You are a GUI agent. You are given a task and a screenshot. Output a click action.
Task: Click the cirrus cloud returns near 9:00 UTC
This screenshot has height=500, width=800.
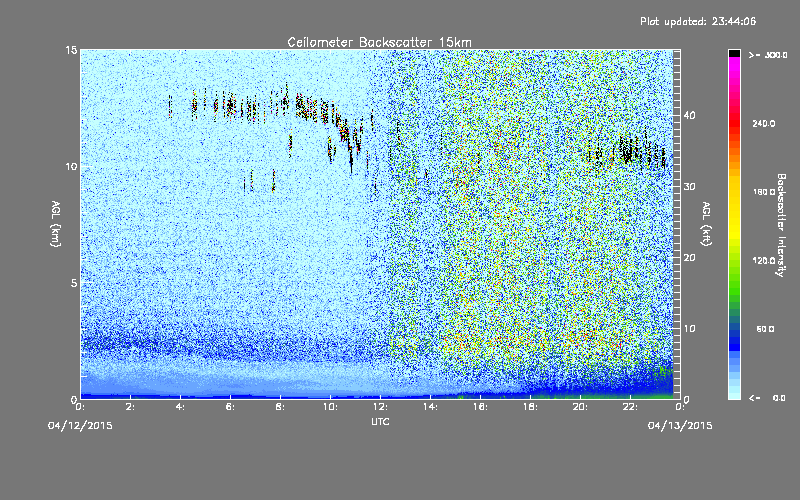pyautogui.click(x=306, y=108)
